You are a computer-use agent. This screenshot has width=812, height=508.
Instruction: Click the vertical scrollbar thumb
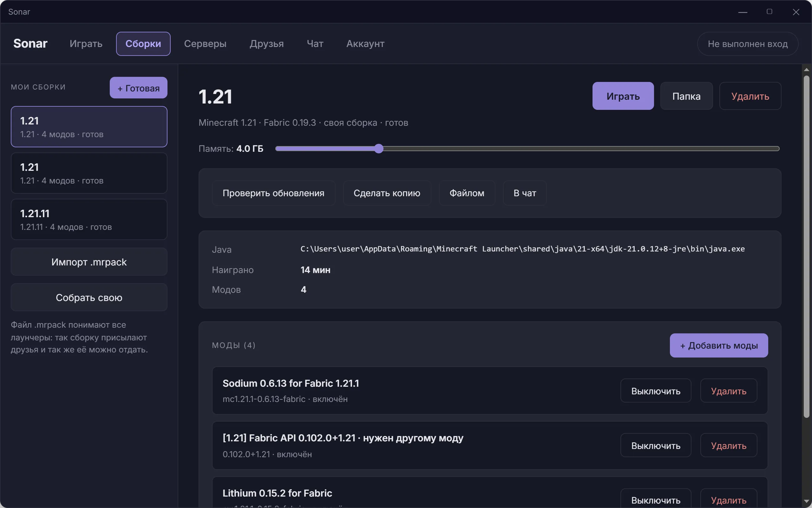point(806,247)
